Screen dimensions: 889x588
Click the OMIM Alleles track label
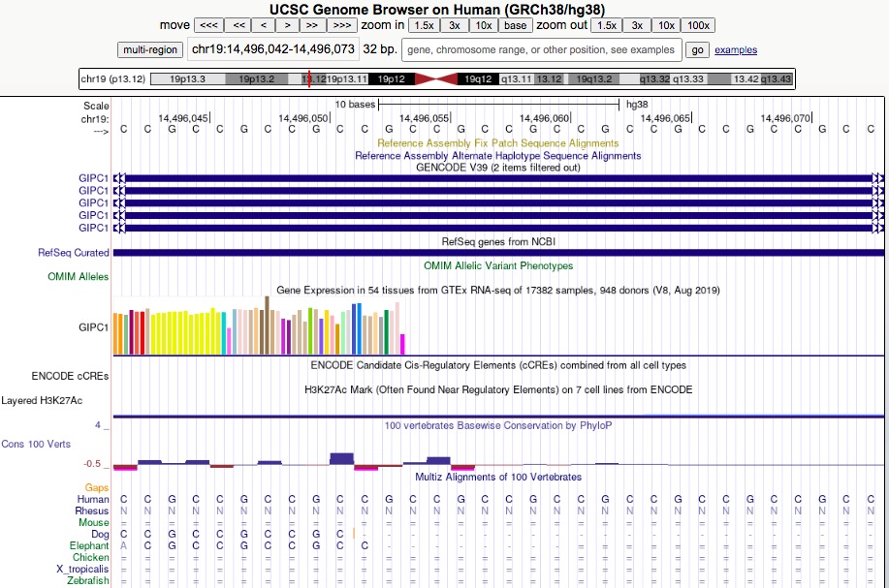[79, 276]
